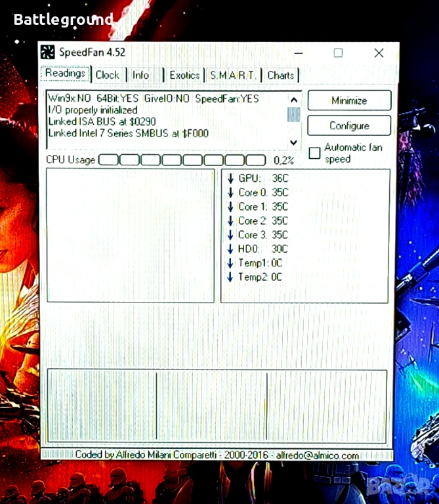Click the down arrow icon beside Core 0
The width and height of the screenshot is (439, 504).
[230, 192]
